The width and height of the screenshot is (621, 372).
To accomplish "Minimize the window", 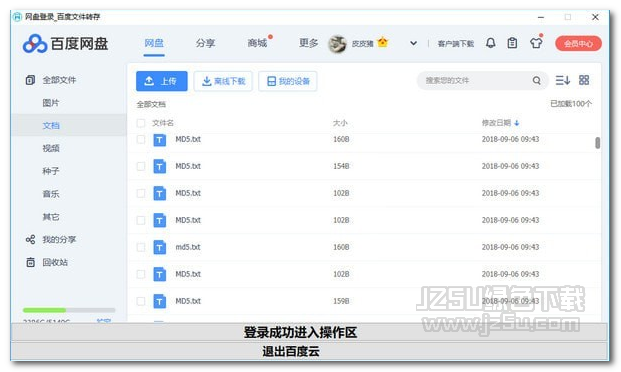I will pyautogui.click(x=541, y=17).
